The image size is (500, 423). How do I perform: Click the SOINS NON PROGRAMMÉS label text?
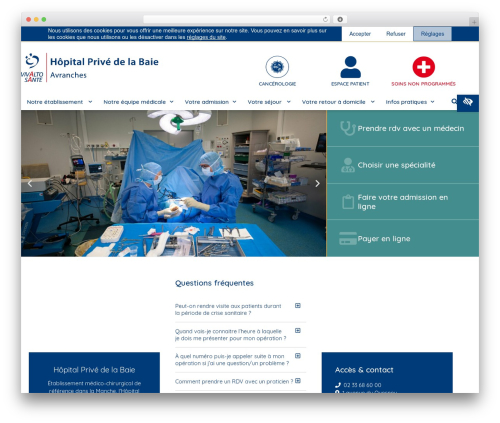click(423, 84)
